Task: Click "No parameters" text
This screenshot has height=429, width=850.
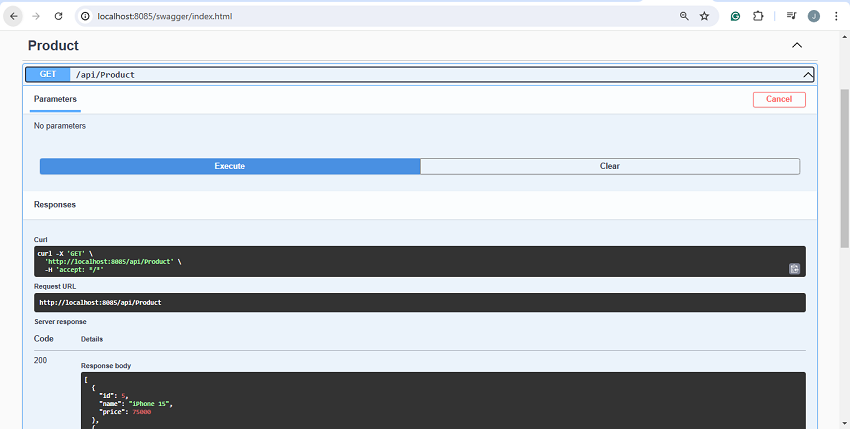Action: [x=60, y=126]
